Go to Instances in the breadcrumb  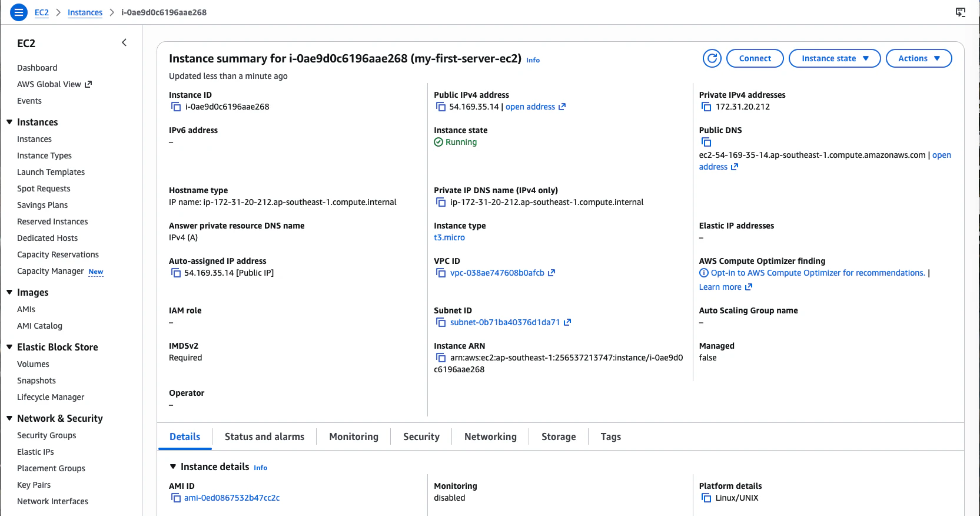(x=85, y=12)
